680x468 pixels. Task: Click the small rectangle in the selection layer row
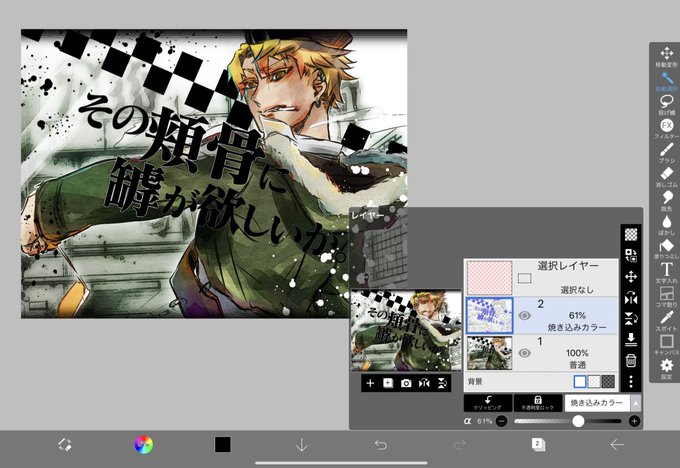[x=524, y=278]
